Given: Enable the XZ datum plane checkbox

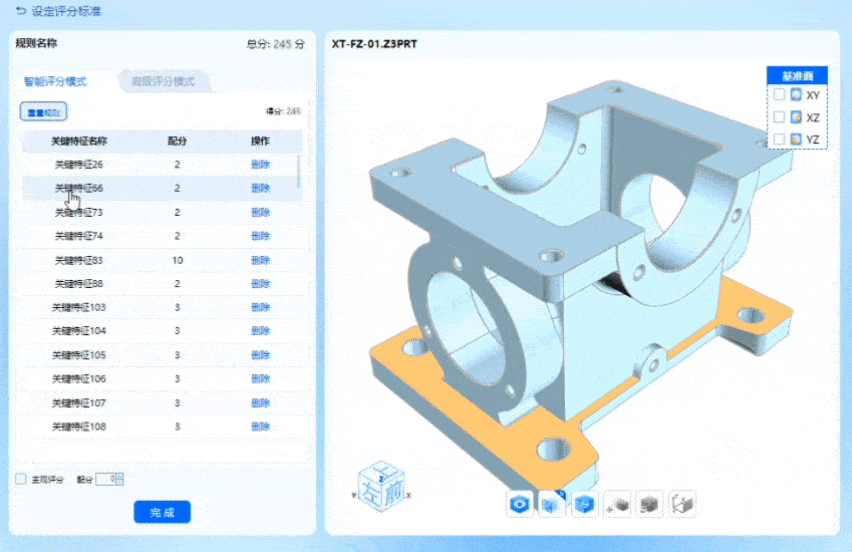Looking at the screenshot, I should (779, 117).
